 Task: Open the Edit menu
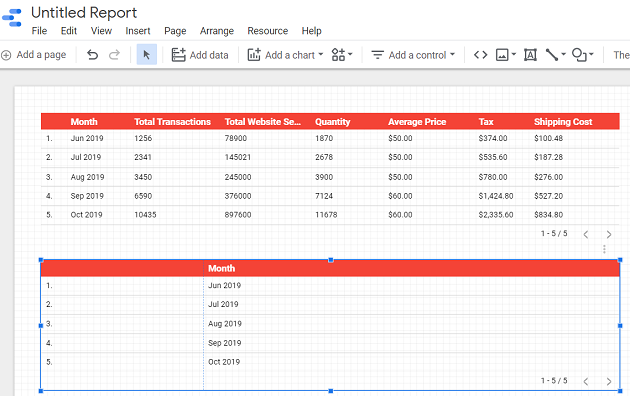point(69,31)
